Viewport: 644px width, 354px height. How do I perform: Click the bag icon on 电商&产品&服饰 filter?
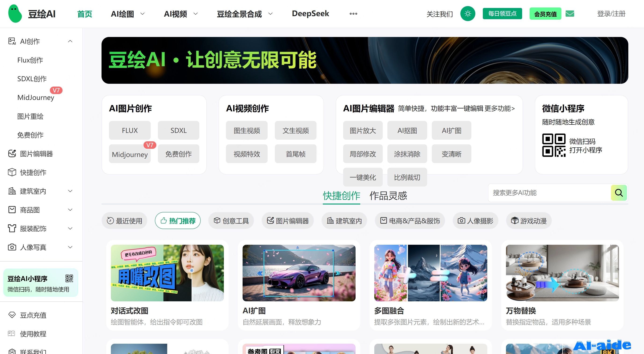click(383, 220)
